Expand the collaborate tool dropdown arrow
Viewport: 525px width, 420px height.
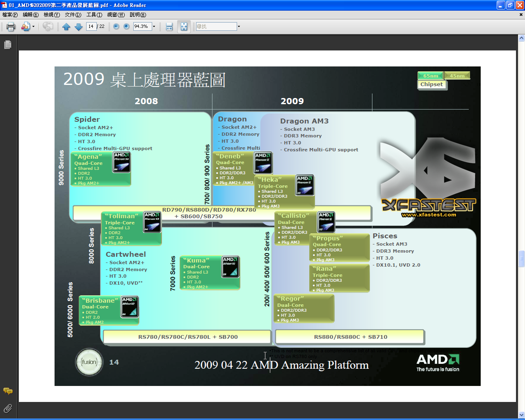(x=33, y=27)
